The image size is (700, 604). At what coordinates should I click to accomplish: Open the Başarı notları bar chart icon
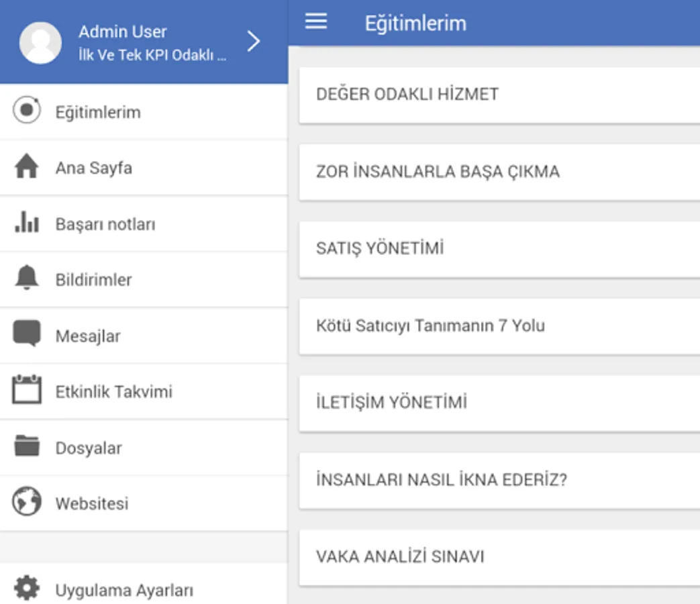[27, 223]
